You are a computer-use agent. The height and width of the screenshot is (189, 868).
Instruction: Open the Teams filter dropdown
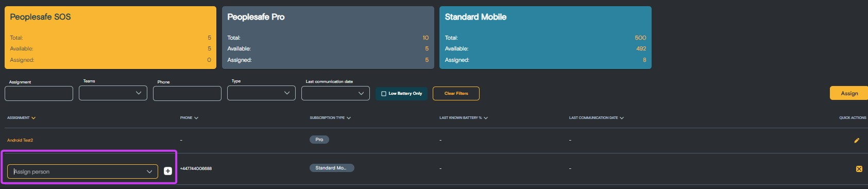[x=113, y=93]
